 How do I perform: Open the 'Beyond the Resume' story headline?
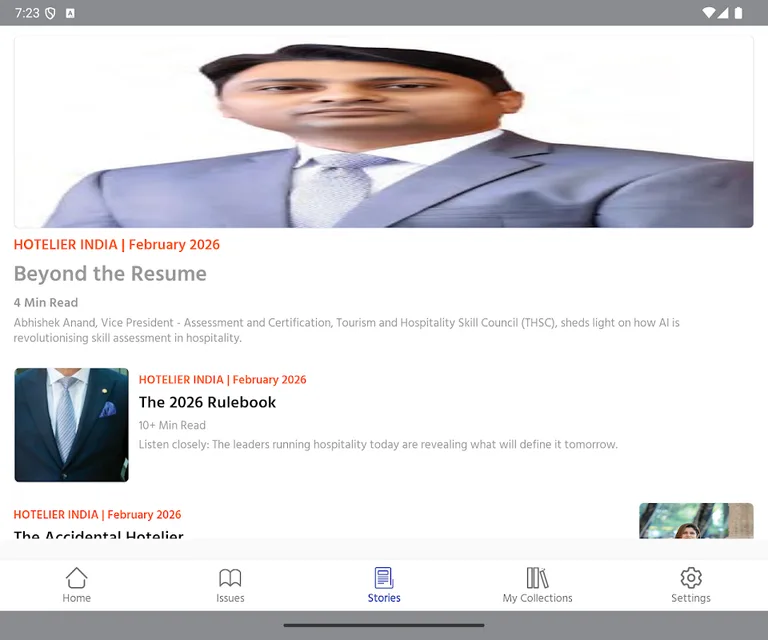click(110, 274)
